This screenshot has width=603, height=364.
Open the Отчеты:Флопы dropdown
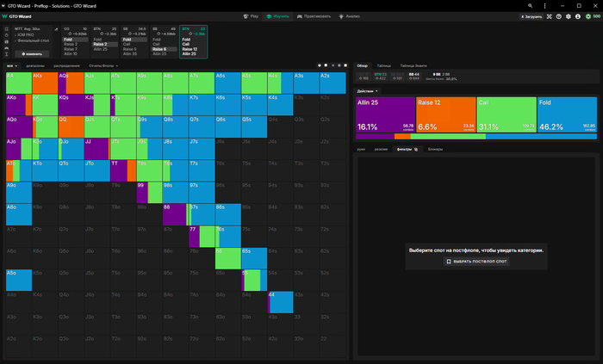pos(103,65)
